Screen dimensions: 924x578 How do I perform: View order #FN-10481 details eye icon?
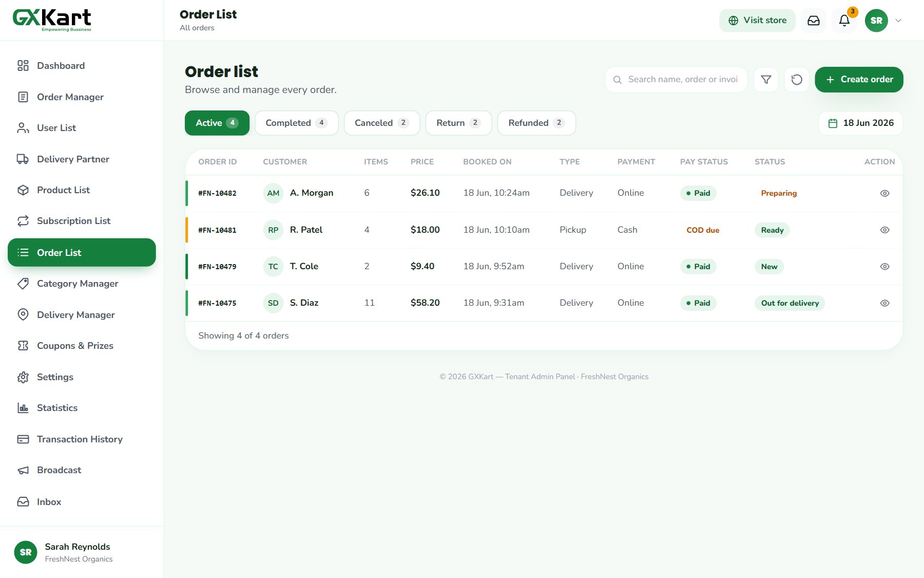[884, 230]
